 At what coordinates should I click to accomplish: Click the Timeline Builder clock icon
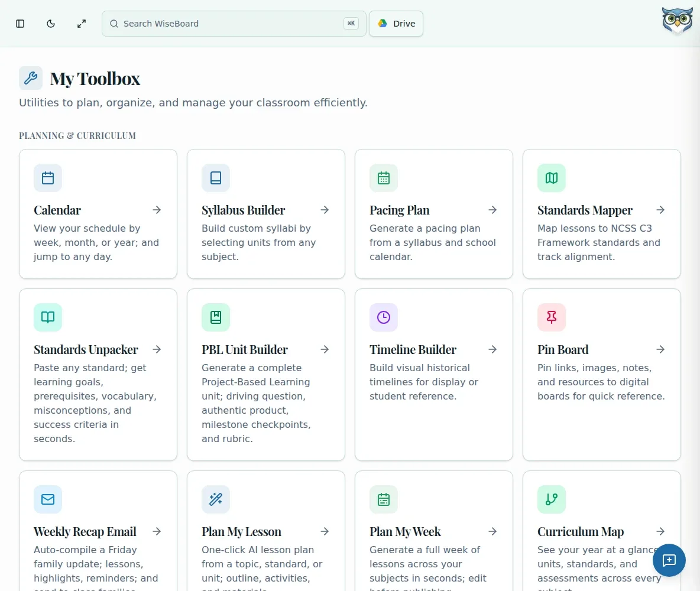(x=384, y=317)
